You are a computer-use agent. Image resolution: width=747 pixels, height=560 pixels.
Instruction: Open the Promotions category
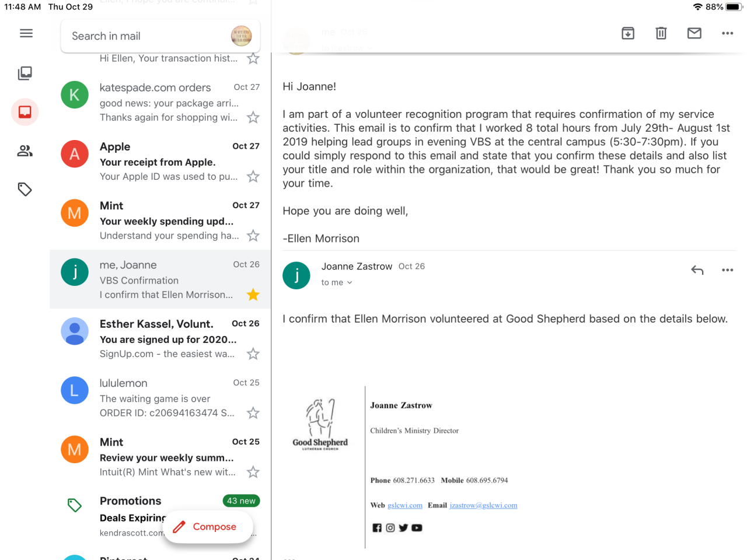tap(131, 501)
